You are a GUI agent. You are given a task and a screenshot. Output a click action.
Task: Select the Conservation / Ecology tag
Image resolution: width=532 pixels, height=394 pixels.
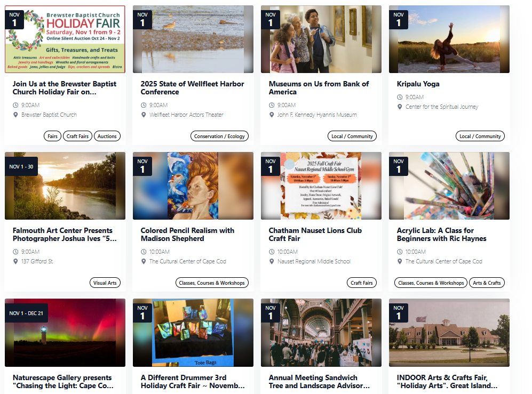(219, 136)
